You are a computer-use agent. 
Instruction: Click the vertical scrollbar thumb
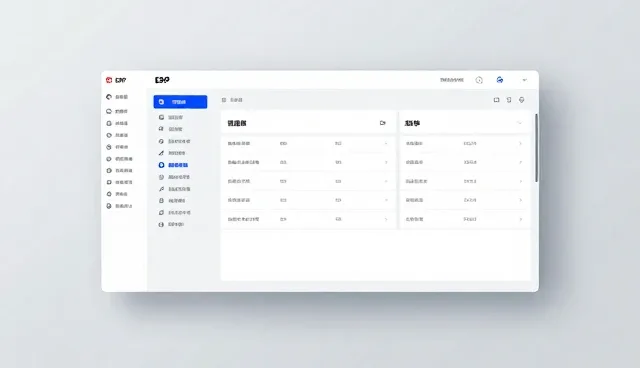tap(536, 148)
